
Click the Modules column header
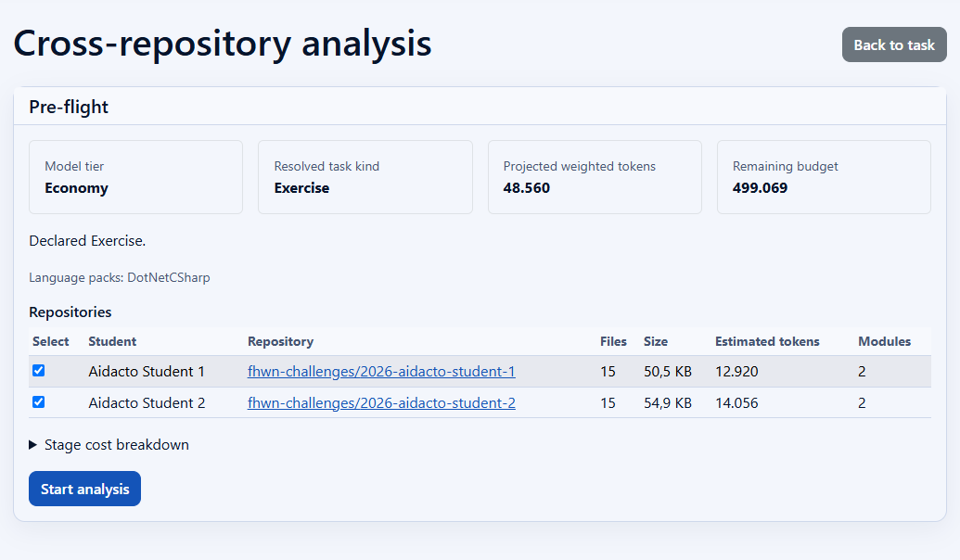tap(884, 341)
